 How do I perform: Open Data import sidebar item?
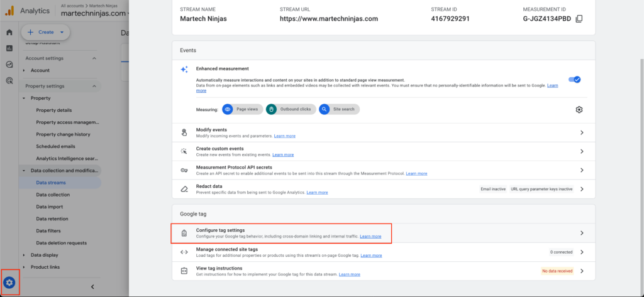click(x=49, y=207)
